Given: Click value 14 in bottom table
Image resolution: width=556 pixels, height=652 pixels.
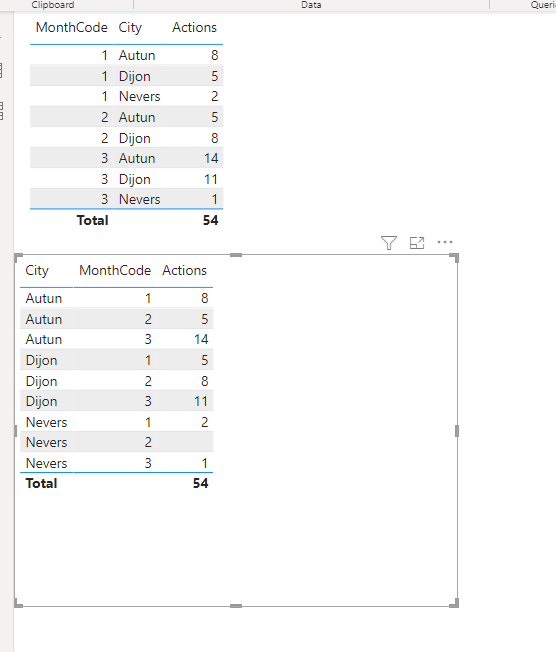Looking at the screenshot, I should point(201,339).
